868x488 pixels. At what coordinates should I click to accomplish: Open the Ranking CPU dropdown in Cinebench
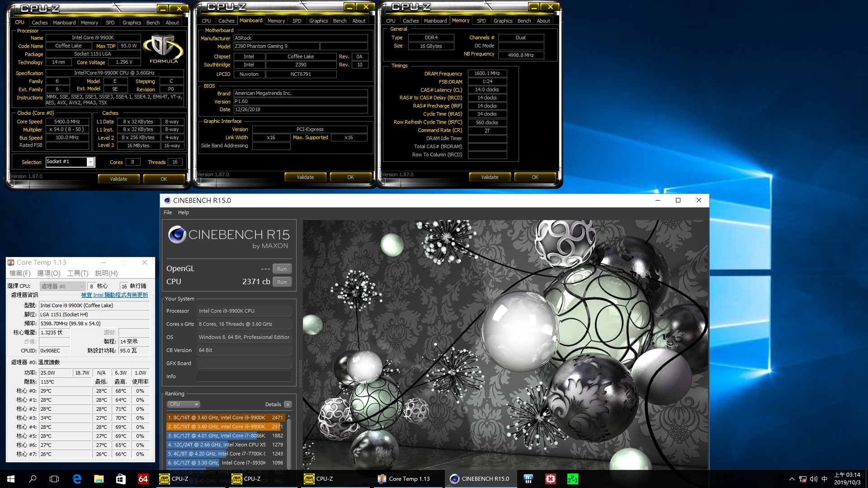click(x=184, y=404)
